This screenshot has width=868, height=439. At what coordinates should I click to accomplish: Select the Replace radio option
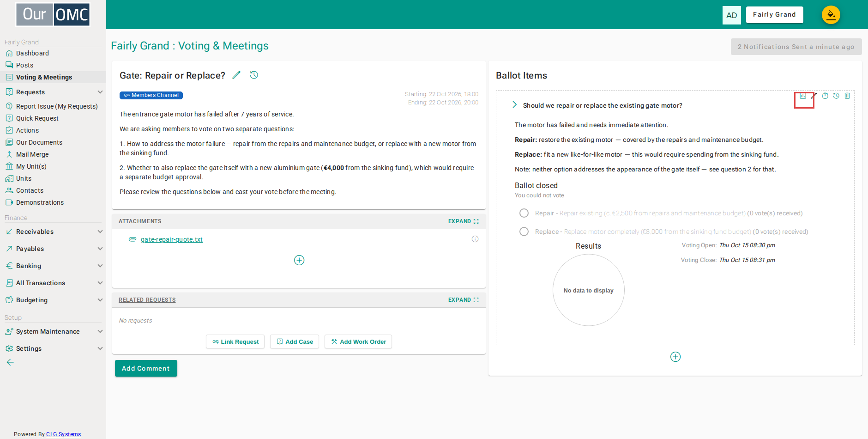[x=524, y=232]
